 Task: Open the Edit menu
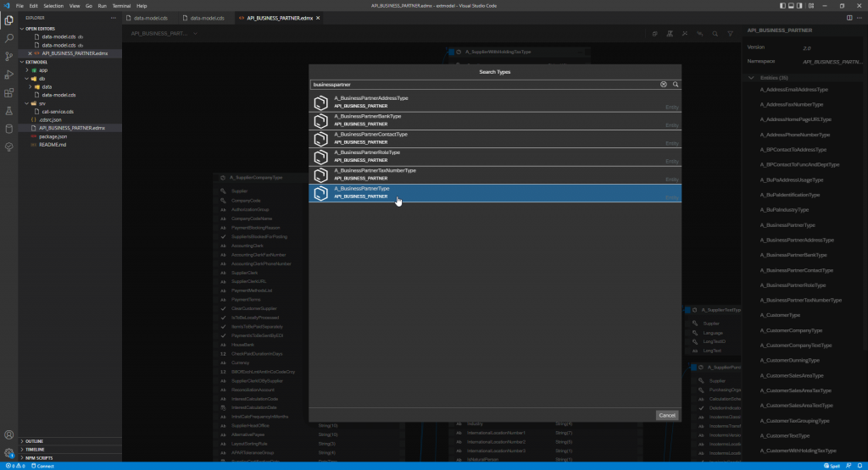pos(33,6)
